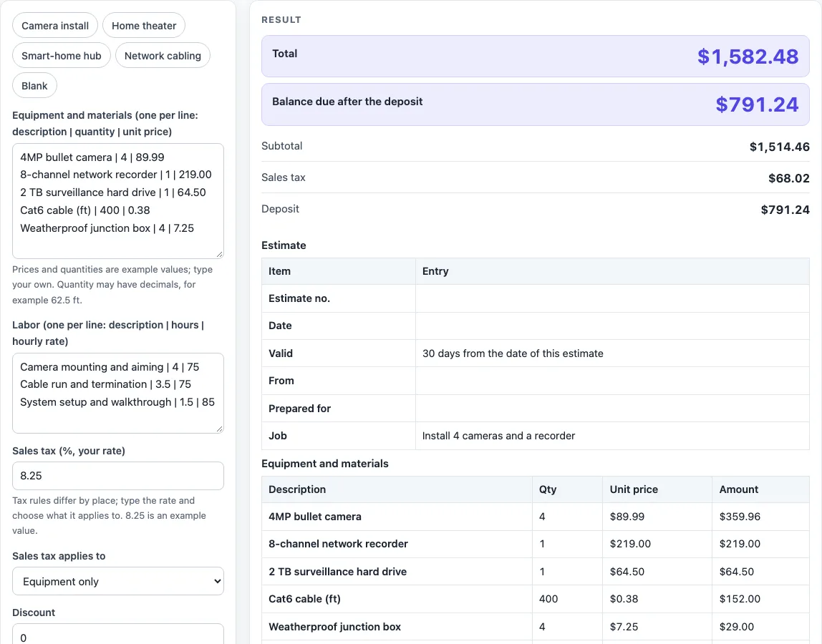This screenshot has height=644, width=822.
Task: Click the Weatherproof junction box table row name
Action: [x=334, y=627]
